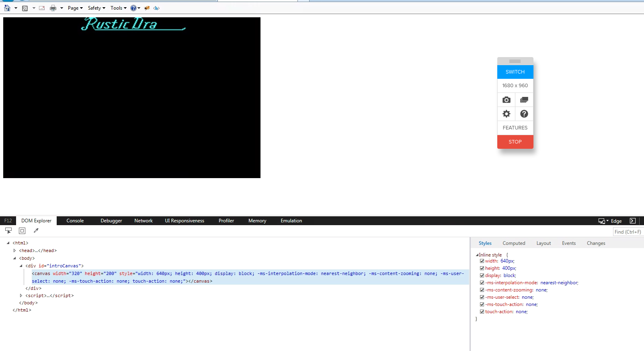Collapse the introCanvas div node
Viewport: 644px width, 351px height.
(21, 266)
